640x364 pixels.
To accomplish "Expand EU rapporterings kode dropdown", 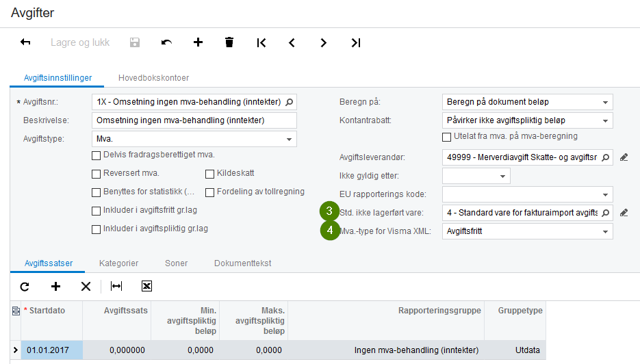I will [x=605, y=194].
